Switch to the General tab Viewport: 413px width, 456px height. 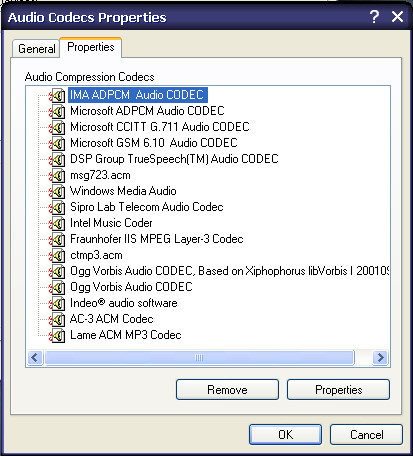point(36,49)
